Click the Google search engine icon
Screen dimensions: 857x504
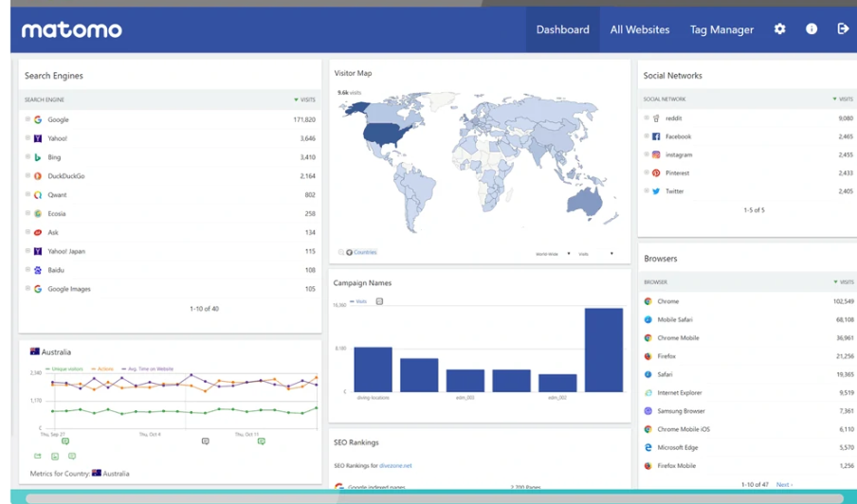(38, 119)
